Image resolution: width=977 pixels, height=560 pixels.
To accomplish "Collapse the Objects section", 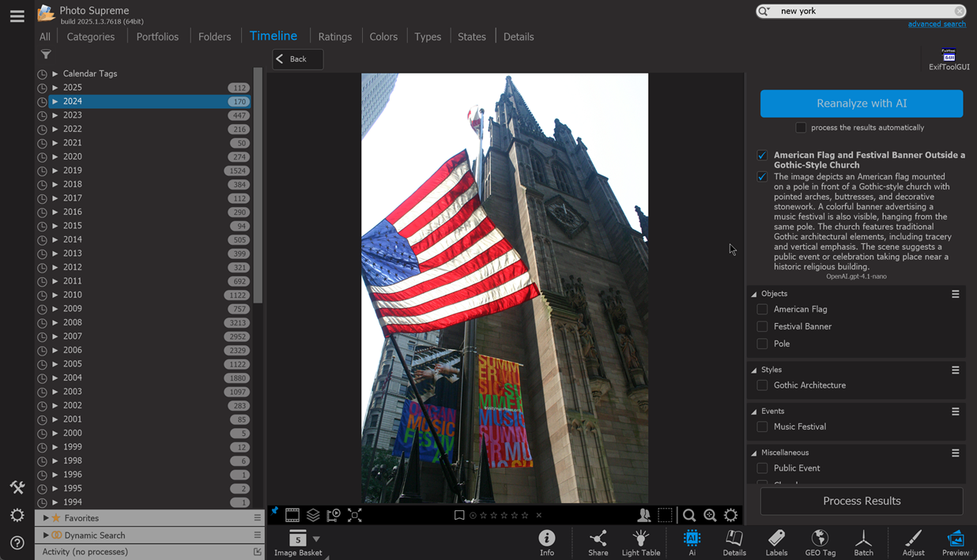I will 754,294.
